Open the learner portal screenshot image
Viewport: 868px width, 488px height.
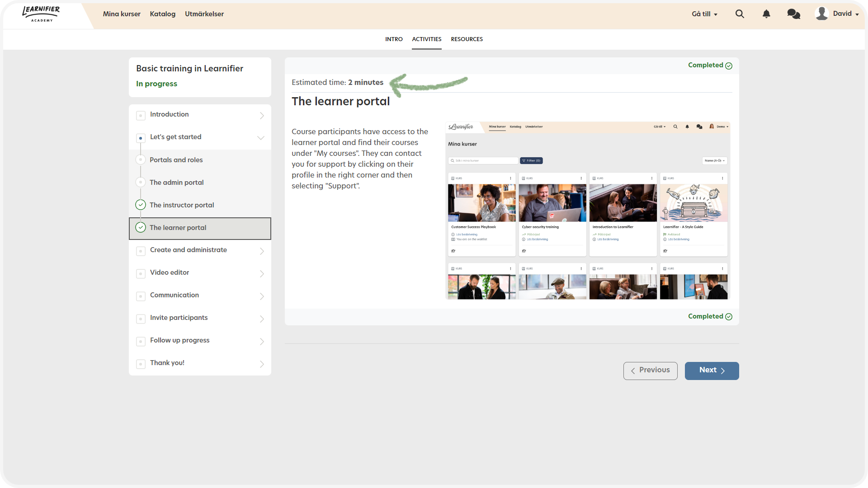(588, 211)
